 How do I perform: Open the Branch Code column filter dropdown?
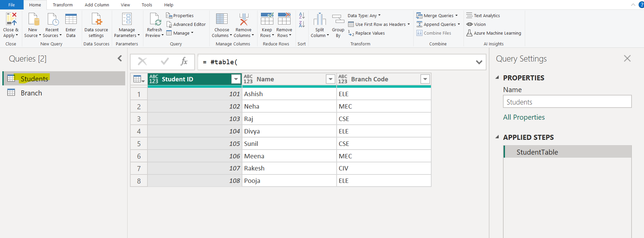(x=425, y=79)
